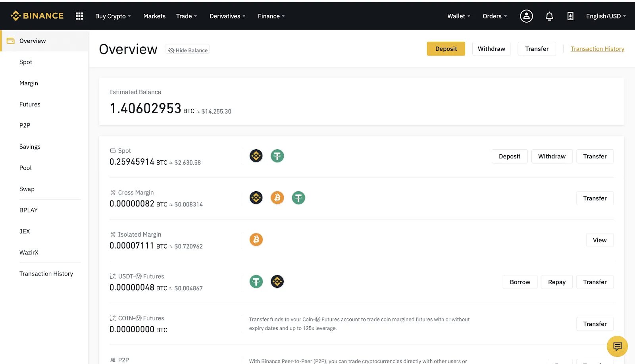Image resolution: width=635 pixels, height=364 pixels.
Task: Click the mobile app download icon
Action: 570,16
